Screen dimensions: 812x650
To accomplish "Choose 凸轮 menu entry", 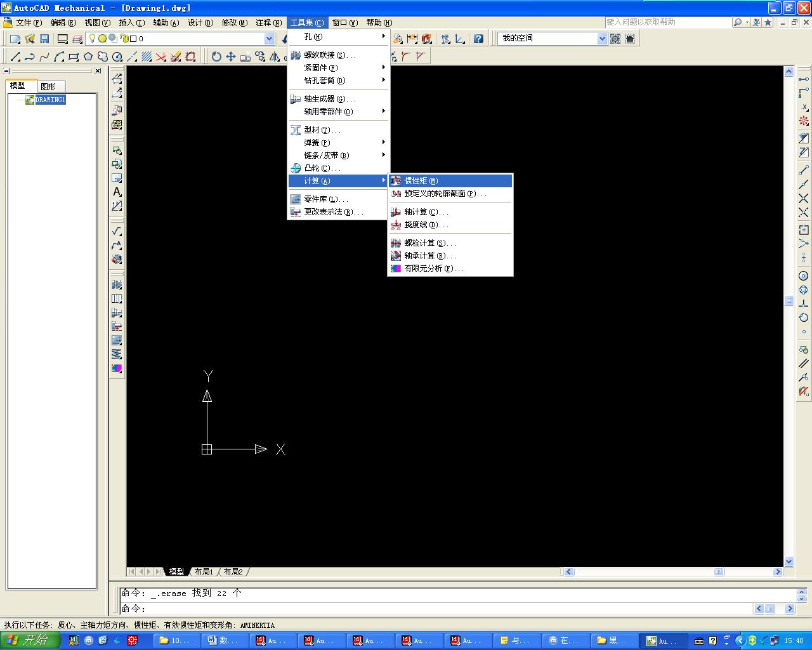I will [339, 168].
